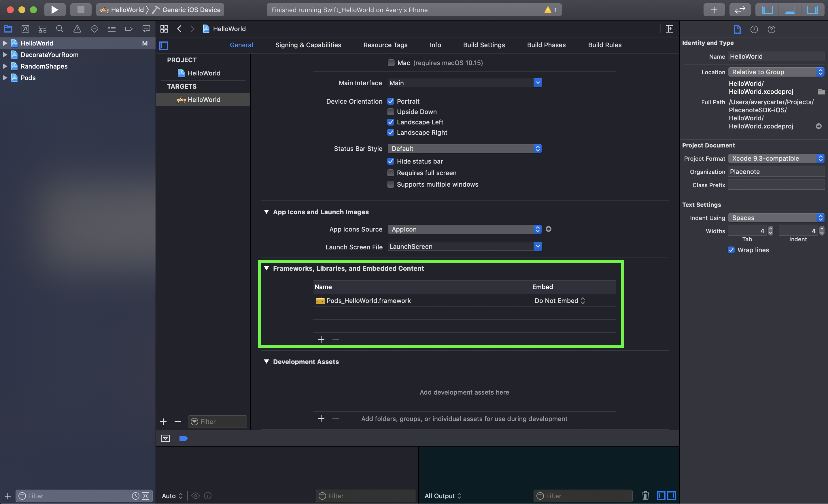Viewport: 828px width, 504px height.
Task: Show the Project navigator folder icon
Action: (8, 29)
